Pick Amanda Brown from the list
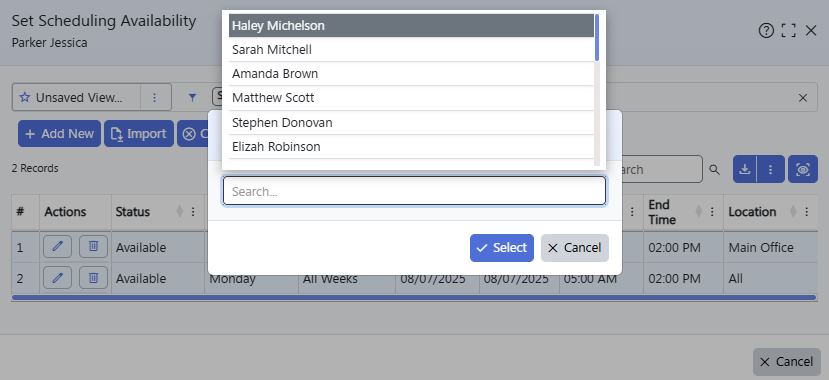Image resolution: width=829 pixels, height=380 pixels. pyautogui.click(x=411, y=74)
